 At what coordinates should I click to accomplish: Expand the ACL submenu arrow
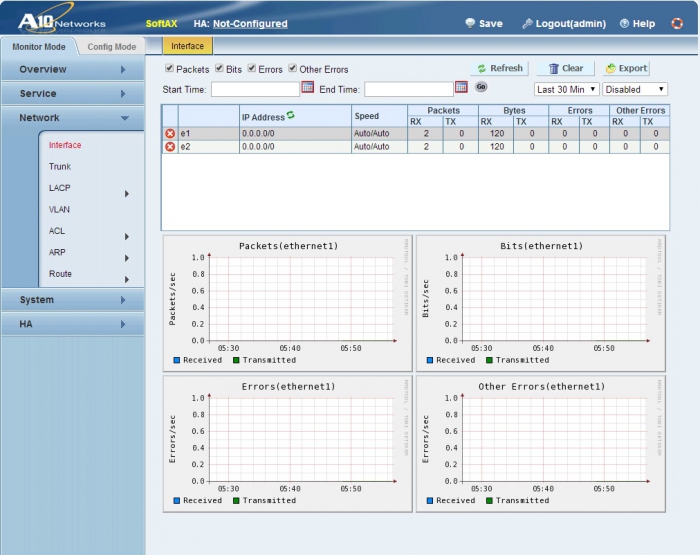click(127, 237)
